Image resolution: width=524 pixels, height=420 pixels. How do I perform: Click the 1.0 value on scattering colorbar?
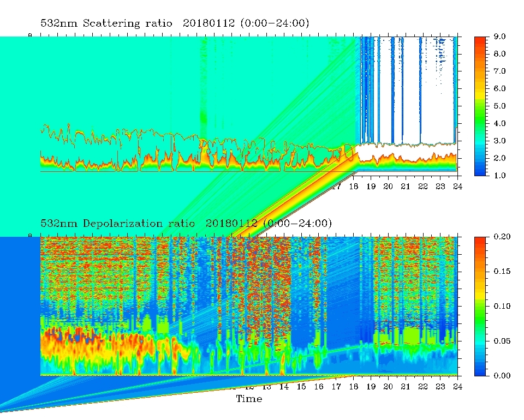tap(499, 175)
